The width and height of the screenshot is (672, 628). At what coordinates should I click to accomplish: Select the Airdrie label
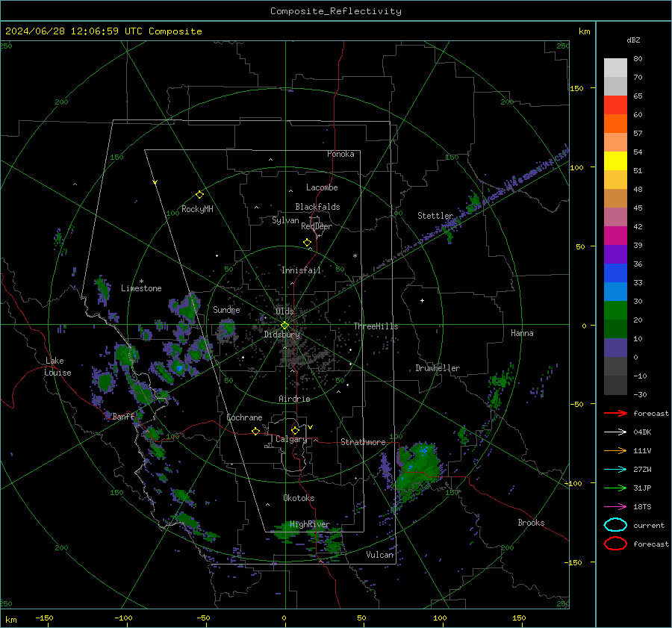click(294, 399)
